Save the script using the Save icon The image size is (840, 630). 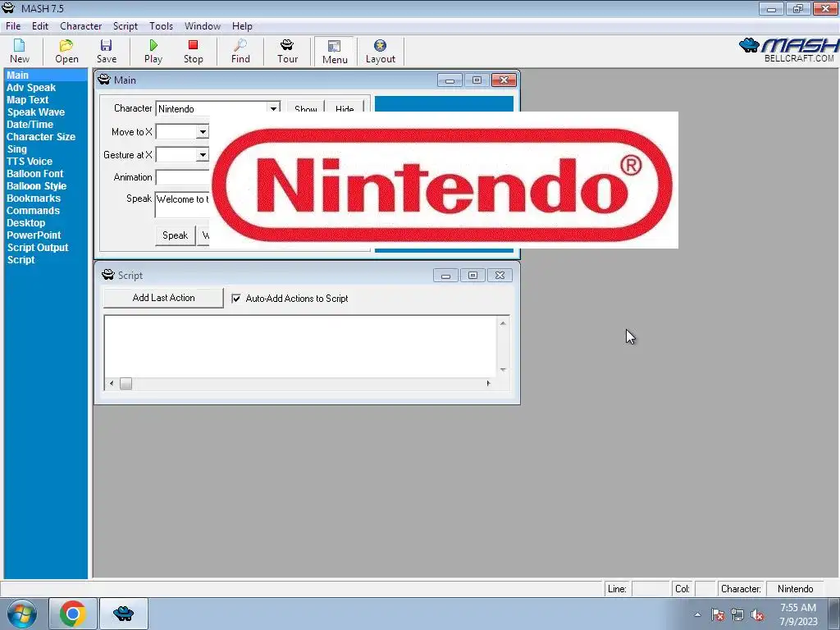pyautogui.click(x=106, y=52)
